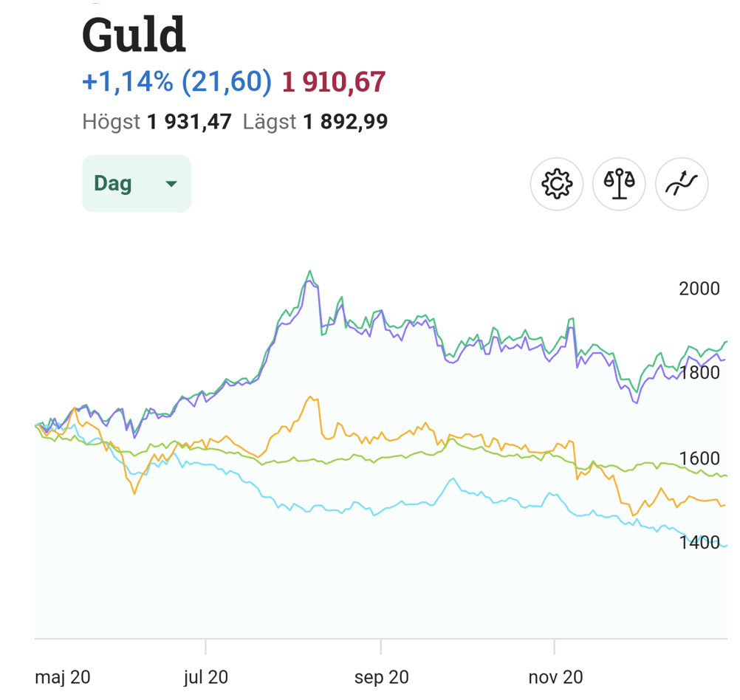Click the highest peak of the green line
This screenshot has height=700, width=740.
click(x=309, y=271)
